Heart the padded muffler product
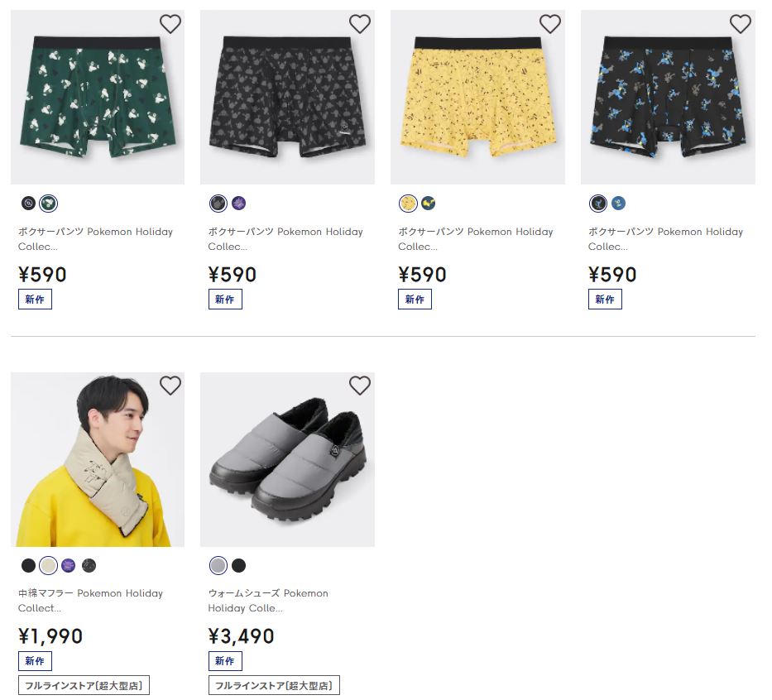 pyautogui.click(x=170, y=386)
